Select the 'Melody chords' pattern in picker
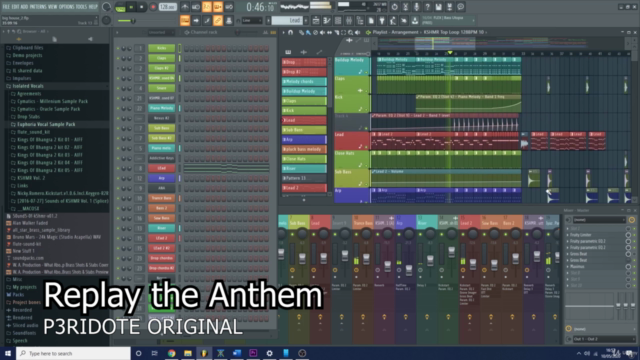Viewport: 640px width, 360px height. (x=304, y=82)
